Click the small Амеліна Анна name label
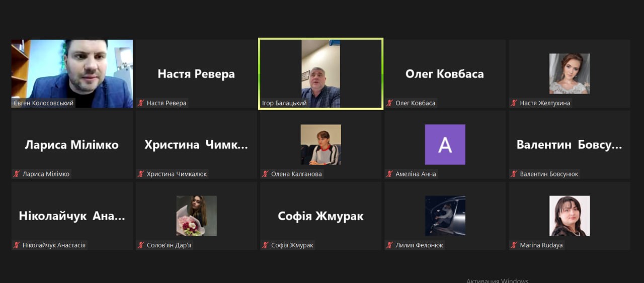Viewport: 644px width, 283px height. click(416, 174)
